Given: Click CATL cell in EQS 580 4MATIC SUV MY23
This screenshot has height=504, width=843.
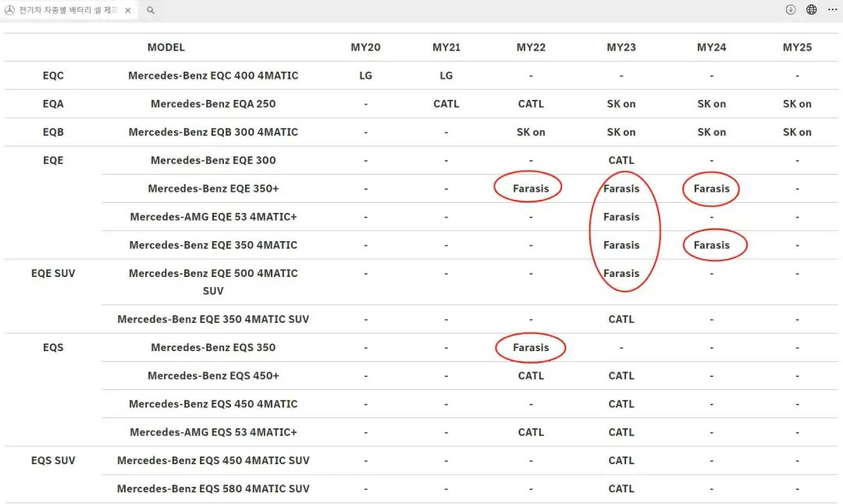Looking at the screenshot, I should (621, 489).
